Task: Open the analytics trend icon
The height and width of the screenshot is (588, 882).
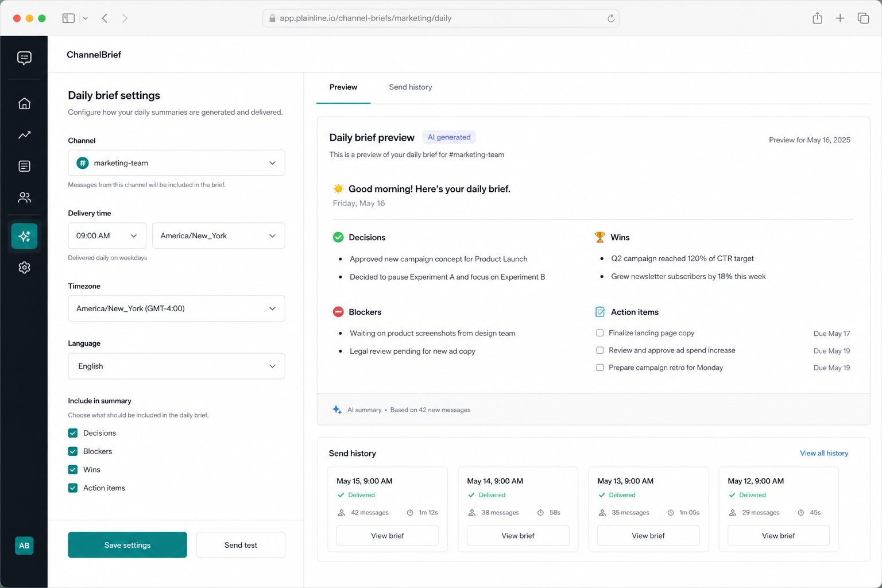Action: coord(24,135)
